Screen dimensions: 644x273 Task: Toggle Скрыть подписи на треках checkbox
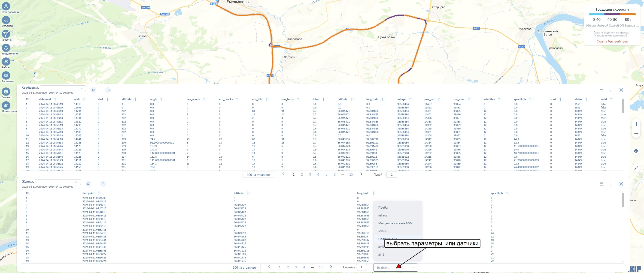point(590,33)
